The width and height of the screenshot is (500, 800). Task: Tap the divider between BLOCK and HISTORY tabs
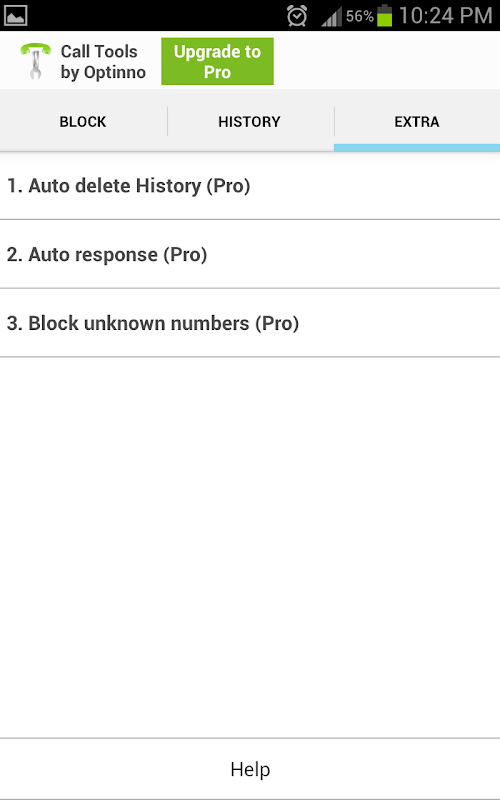(167, 121)
